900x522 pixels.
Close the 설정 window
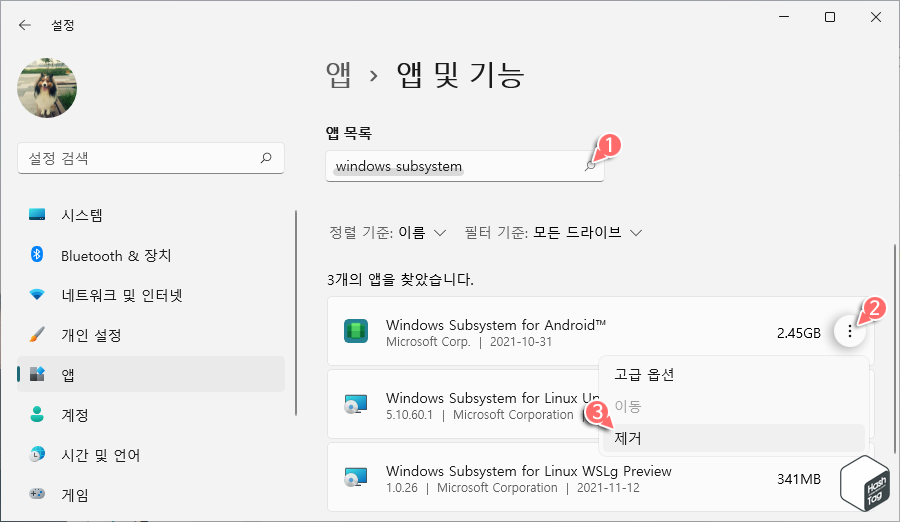point(876,17)
